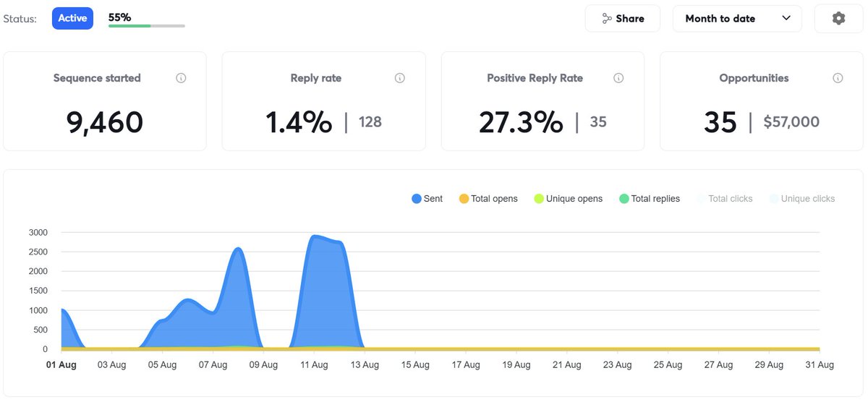Click the 27.3% positive reply rate value
Image resolution: width=868 pixels, height=402 pixels.
point(521,122)
